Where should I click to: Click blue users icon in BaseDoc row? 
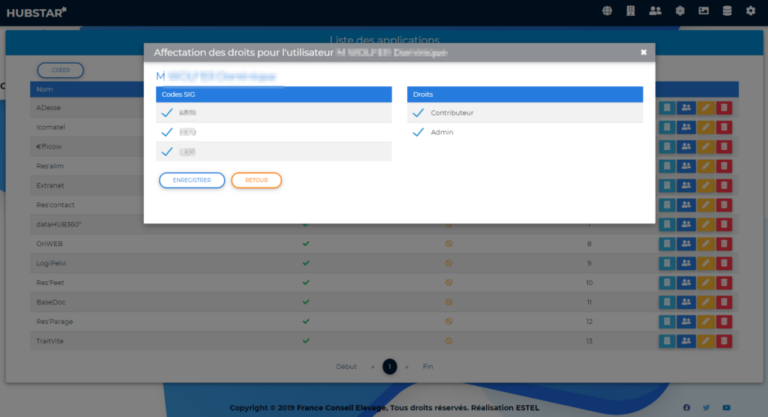(686, 302)
